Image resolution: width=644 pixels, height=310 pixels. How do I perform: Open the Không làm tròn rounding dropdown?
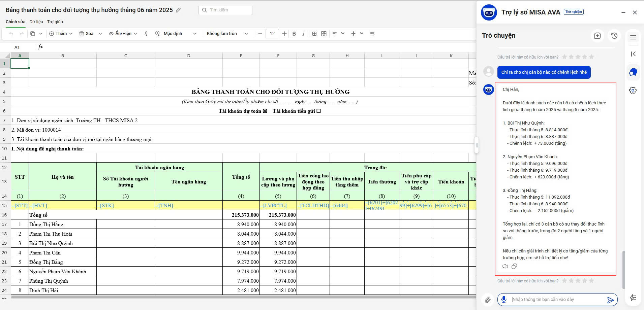coord(227,34)
